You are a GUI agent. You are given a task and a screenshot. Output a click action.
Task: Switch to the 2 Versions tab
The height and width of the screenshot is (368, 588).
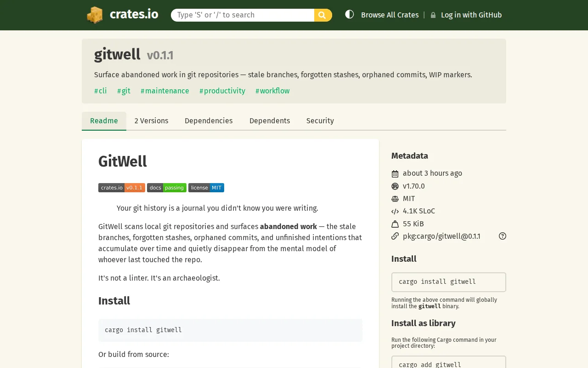click(x=151, y=121)
